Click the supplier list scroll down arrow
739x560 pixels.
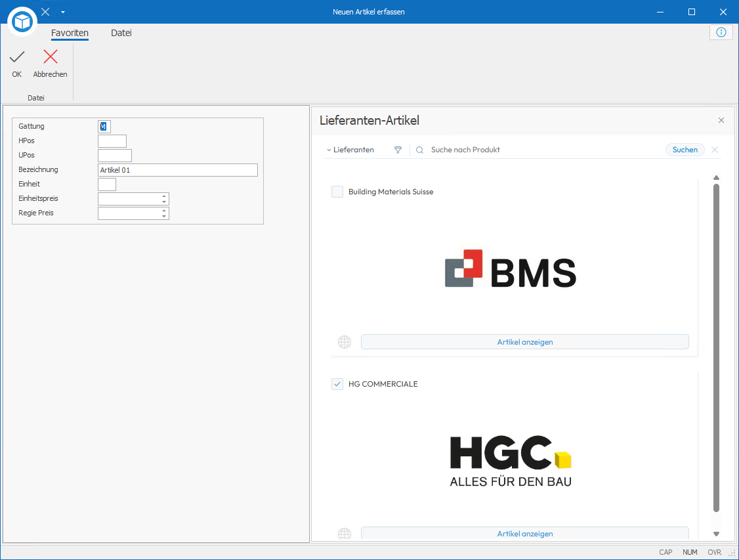pyautogui.click(x=716, y=534)
